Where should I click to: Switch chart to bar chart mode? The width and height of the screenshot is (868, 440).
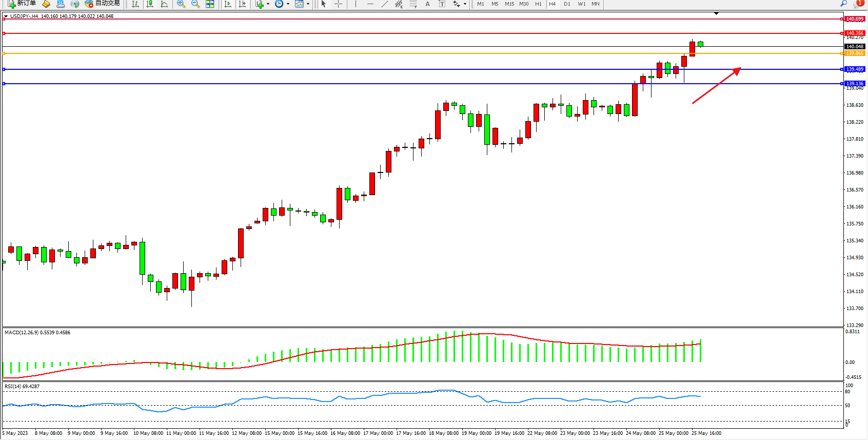[135, 4]
